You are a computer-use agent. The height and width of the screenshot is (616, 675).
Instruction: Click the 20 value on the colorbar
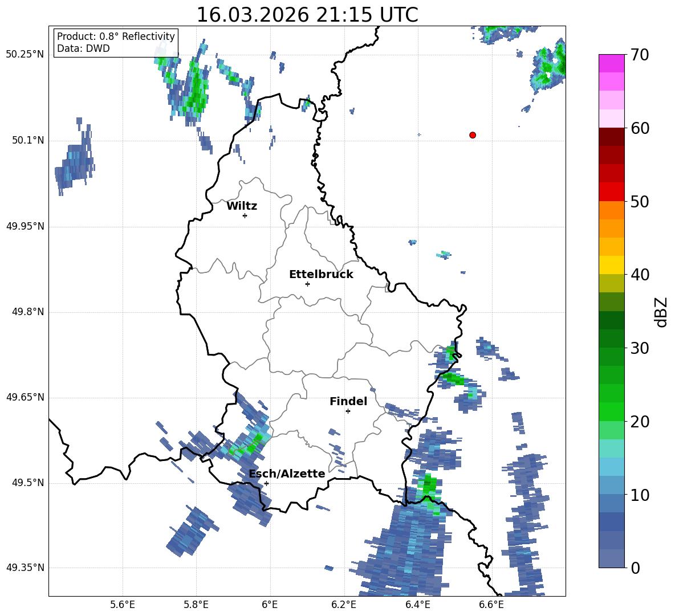click(x=640, y=422)
